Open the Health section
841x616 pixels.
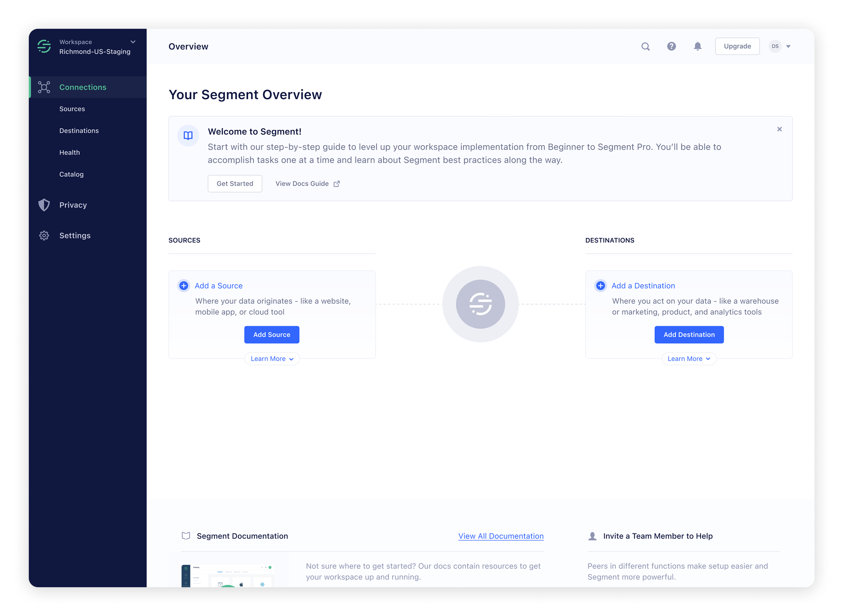point(69,152)
